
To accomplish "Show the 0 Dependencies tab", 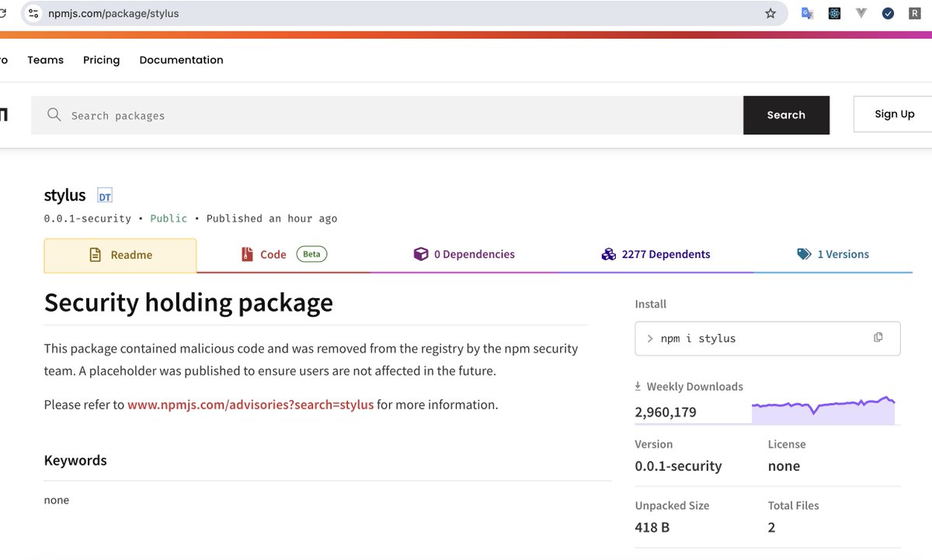I will (464, 255).
